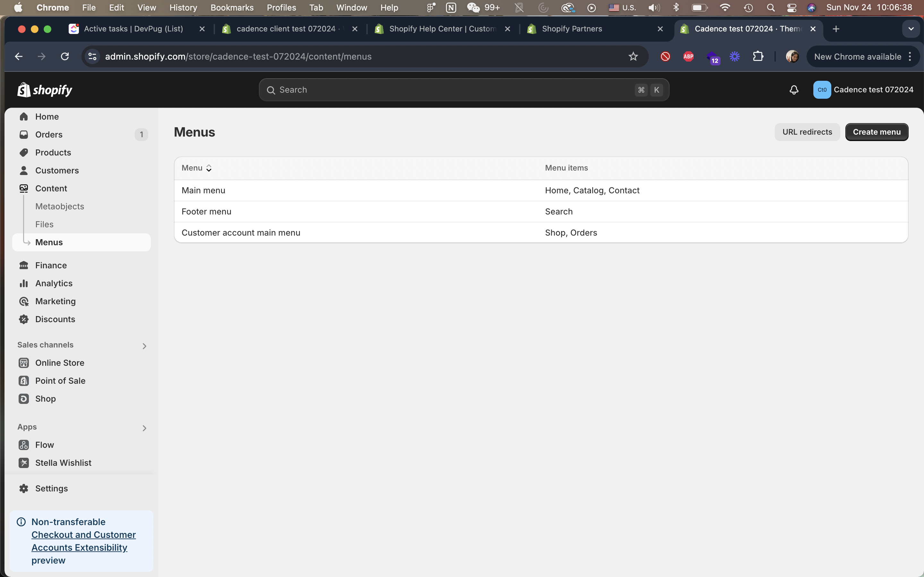Screen dimensions: 924x577
Task: Bookmark the page with the star icon
Action: tap(633, 56)
